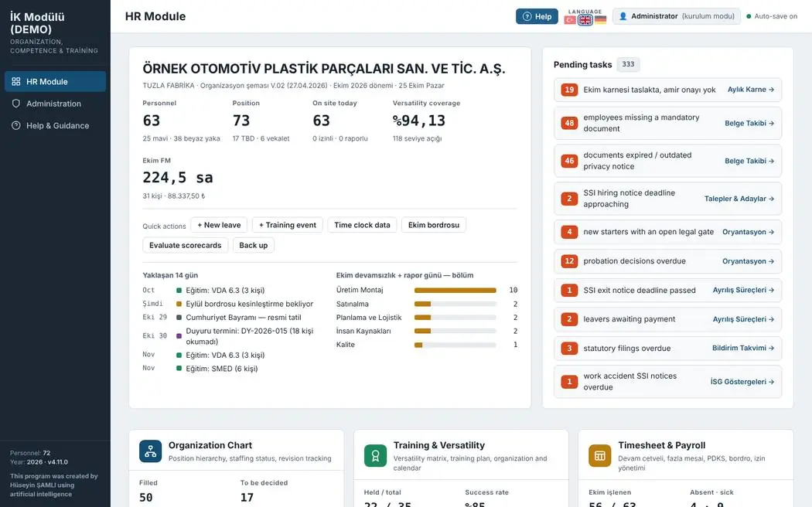
Task: Click 'Eylül bordrosu kesinleştirme bekliyor' entry
Action: coord(250,305)
